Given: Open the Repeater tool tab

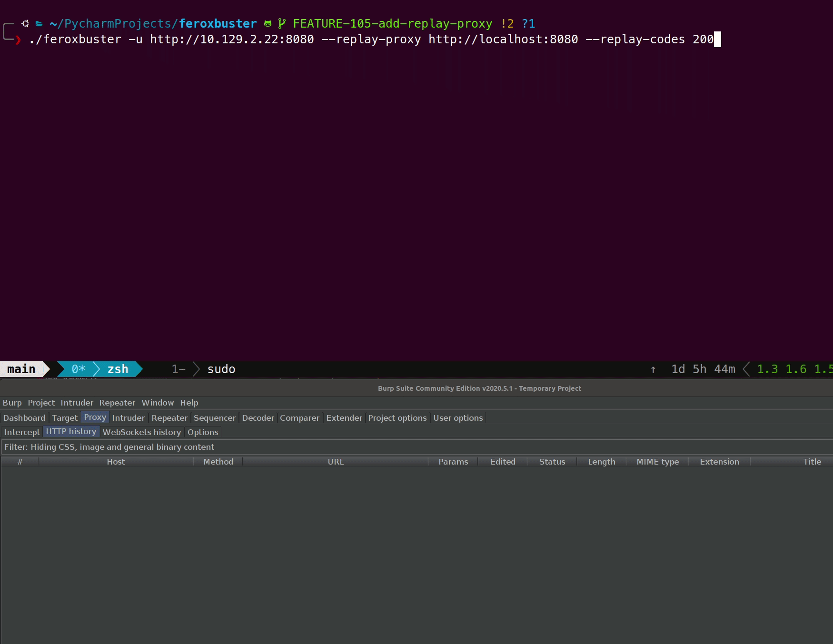Looking at the screenshot, I should pyautogui.click(x=169, y=418).
